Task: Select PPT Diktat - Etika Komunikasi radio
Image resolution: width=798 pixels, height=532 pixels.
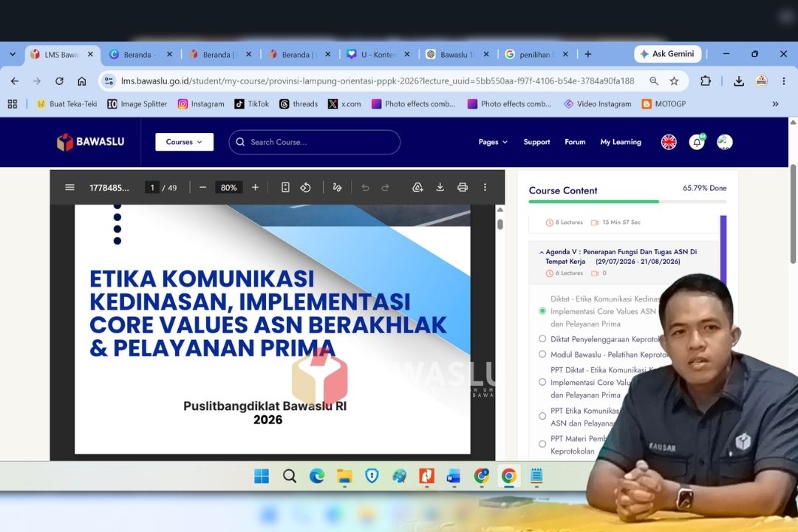Action: (x=542, y=382)
